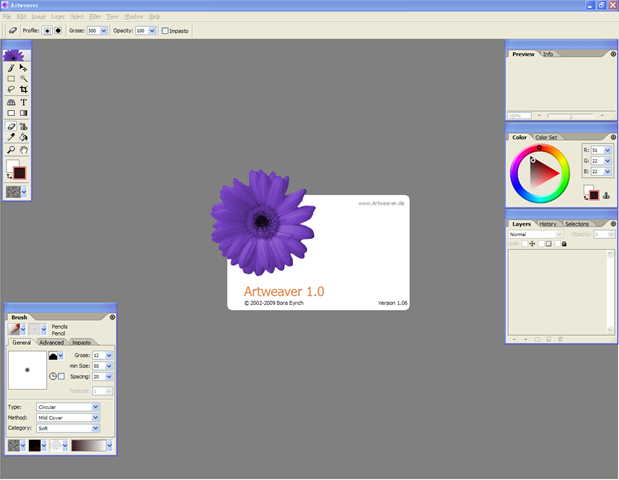Switch to the Impasto tab in Brush panel
The width and height of the screenshot is (619, 480).
(x=81, y=343)
